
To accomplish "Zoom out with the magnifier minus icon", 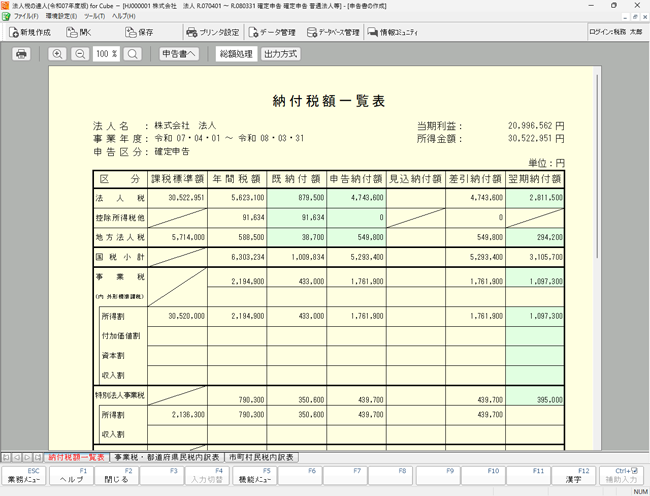I will 79,53.
